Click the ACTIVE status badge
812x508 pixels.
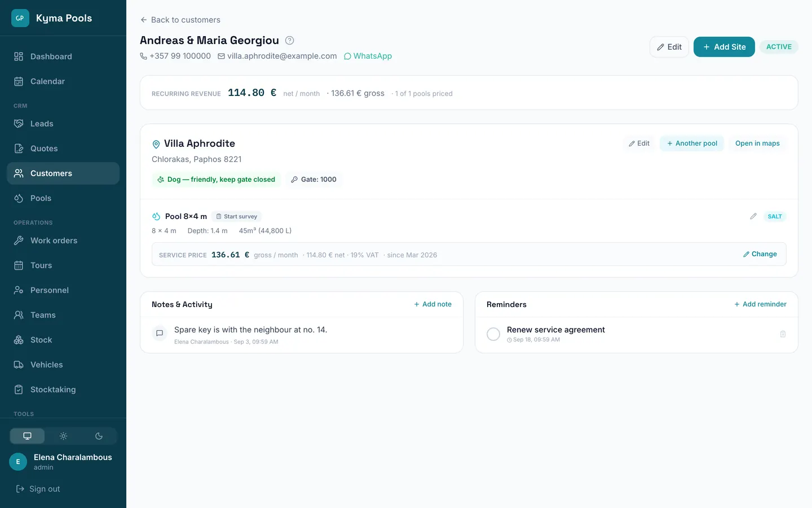pyautogui.click(x=779, y=47)
